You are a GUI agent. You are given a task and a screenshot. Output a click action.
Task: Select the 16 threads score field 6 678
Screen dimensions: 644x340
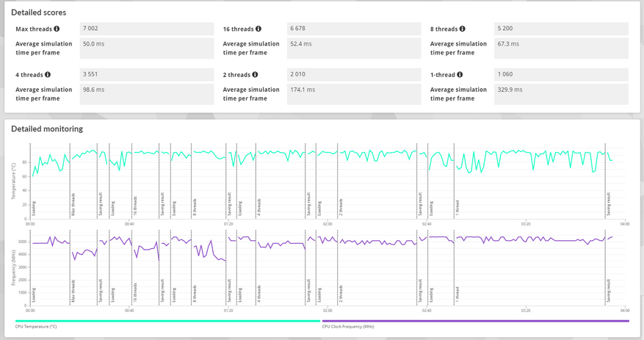354,29
